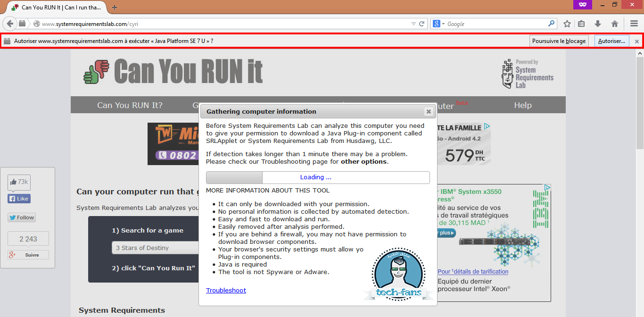
Task: Click the search magnifier icon in search box
Action: [x=552, y=24]
